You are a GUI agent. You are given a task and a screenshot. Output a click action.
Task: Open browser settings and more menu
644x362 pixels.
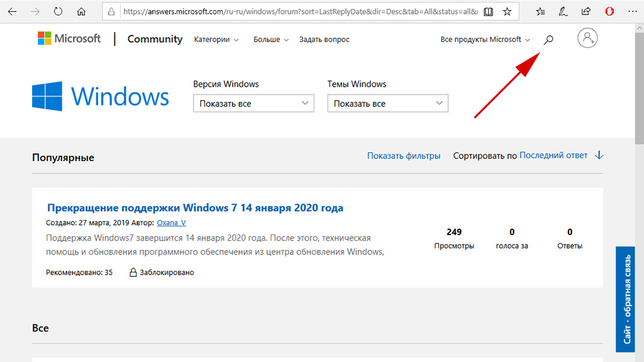[633, 11]
